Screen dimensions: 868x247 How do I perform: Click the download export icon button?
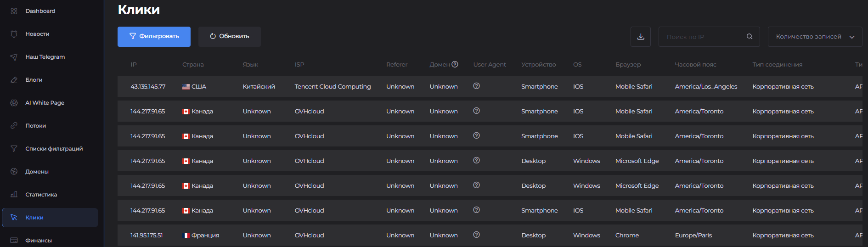pos(641,37)
